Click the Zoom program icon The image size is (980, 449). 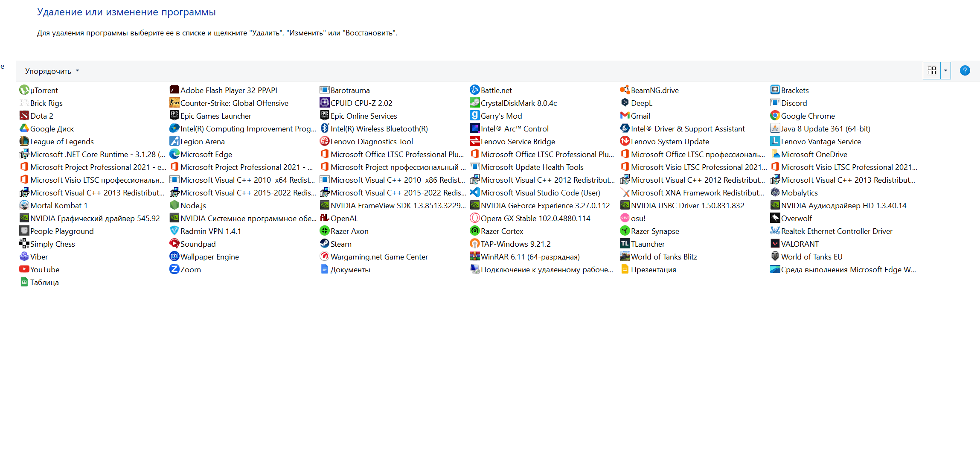click(x=174, y=269)
